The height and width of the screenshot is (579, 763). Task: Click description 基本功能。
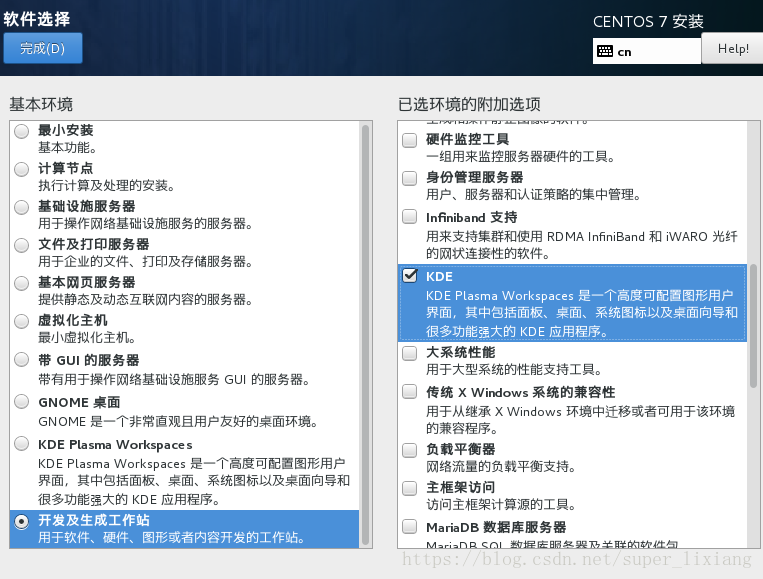[68, 147]
